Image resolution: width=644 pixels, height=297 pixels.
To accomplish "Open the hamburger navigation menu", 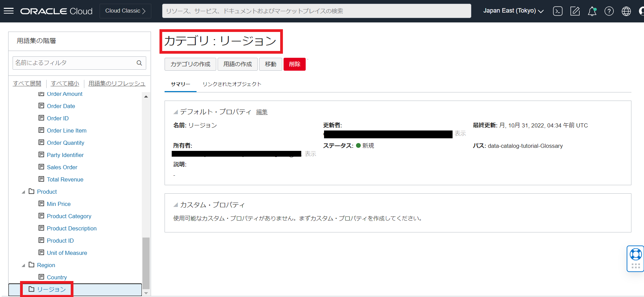I will 9,11.
